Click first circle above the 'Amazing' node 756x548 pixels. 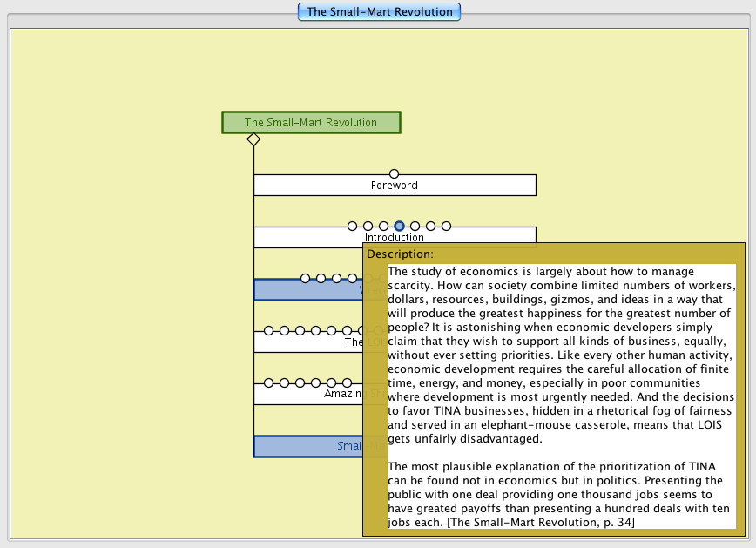tap(268, 383)
